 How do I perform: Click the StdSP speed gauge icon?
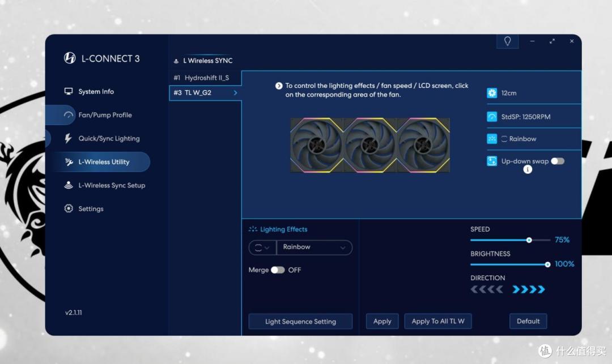click(492, 117)
